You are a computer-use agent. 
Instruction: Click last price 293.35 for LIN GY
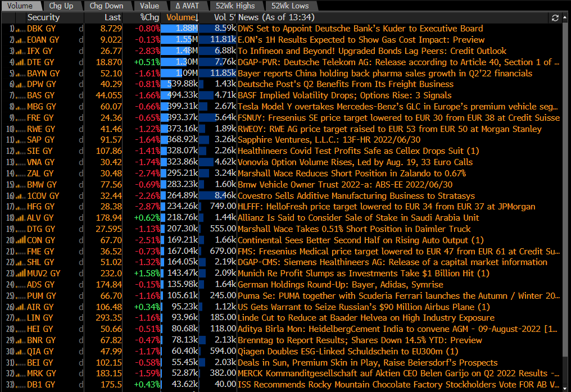click(108, 318)
